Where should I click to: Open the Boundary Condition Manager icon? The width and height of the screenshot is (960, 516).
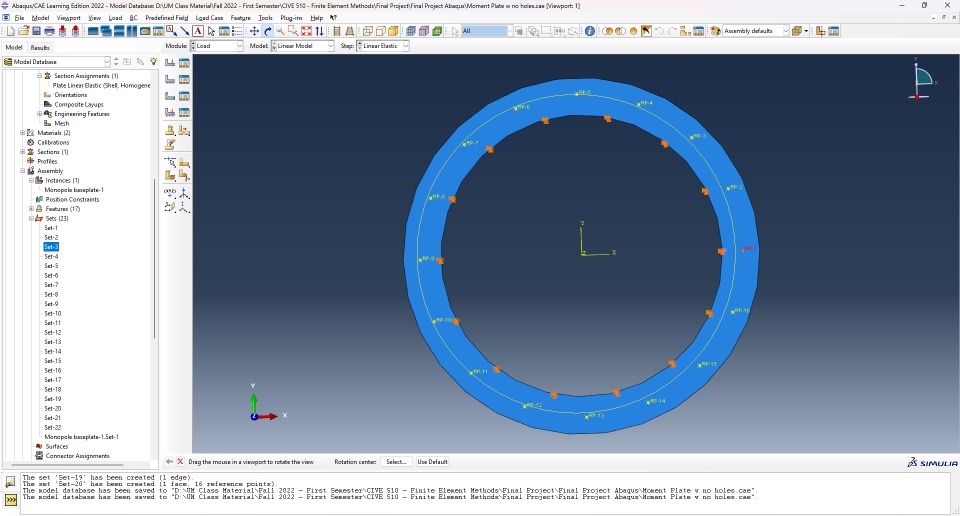click(x=184, y=79)
